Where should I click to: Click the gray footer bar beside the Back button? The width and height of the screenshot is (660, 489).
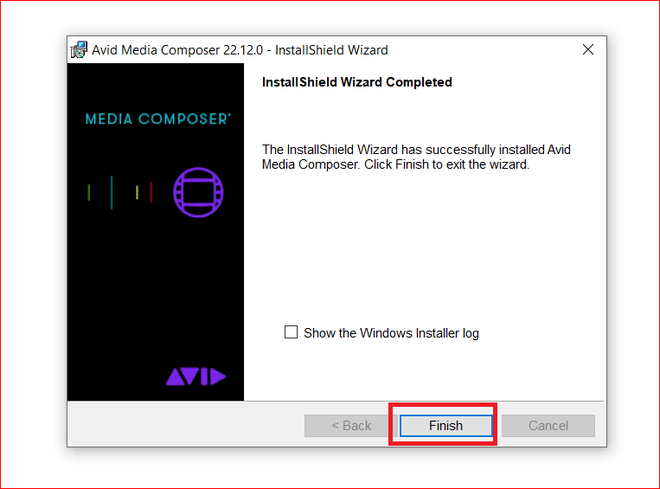click(185, 425)
